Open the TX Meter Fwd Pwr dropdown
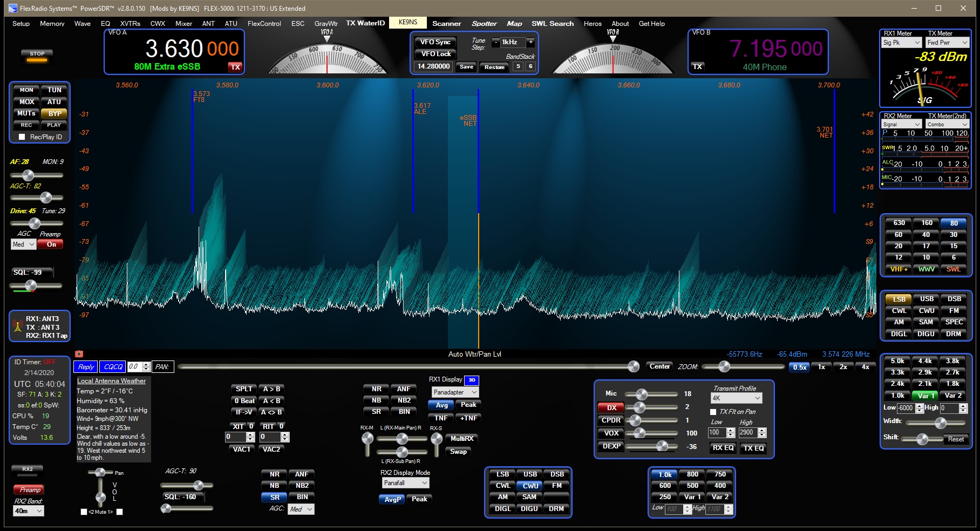Screen dimensions: 980x531 (x=947, y=43)
